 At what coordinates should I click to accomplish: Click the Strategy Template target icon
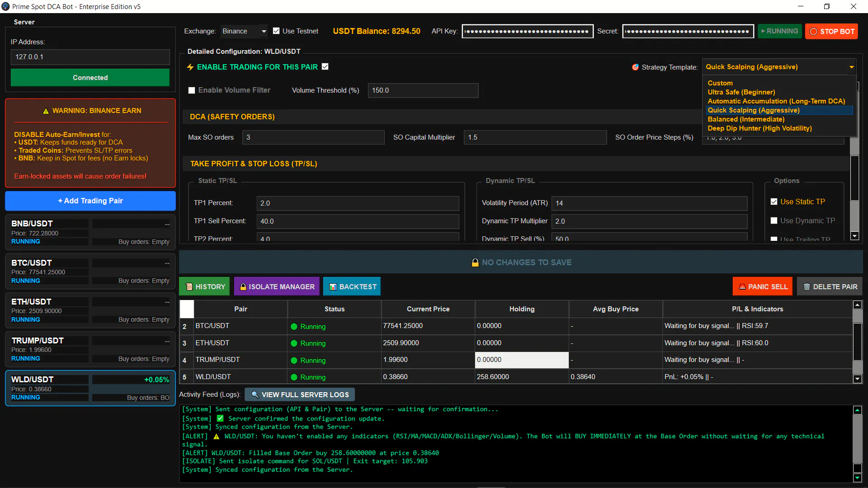coord(635,67)
